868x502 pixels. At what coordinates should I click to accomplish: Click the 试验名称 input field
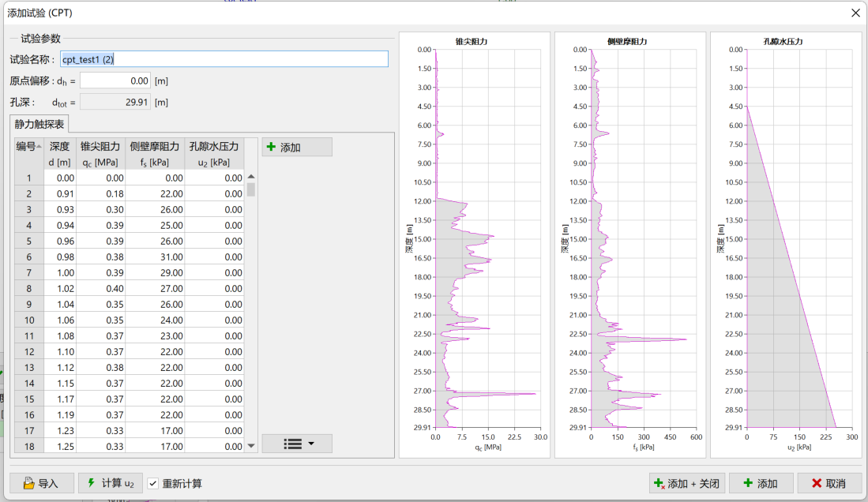pyautogui.click(x=224, y=59)
